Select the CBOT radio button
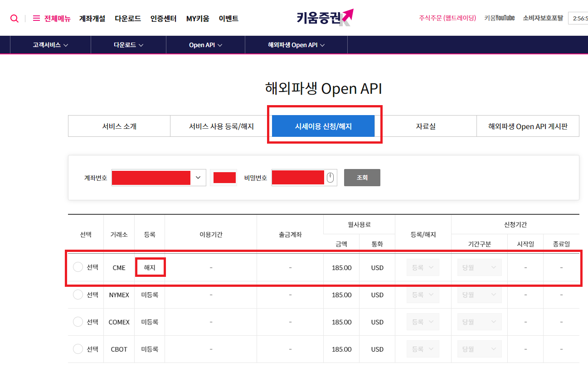Screen dimensions: 588x372 coord(78,349)
